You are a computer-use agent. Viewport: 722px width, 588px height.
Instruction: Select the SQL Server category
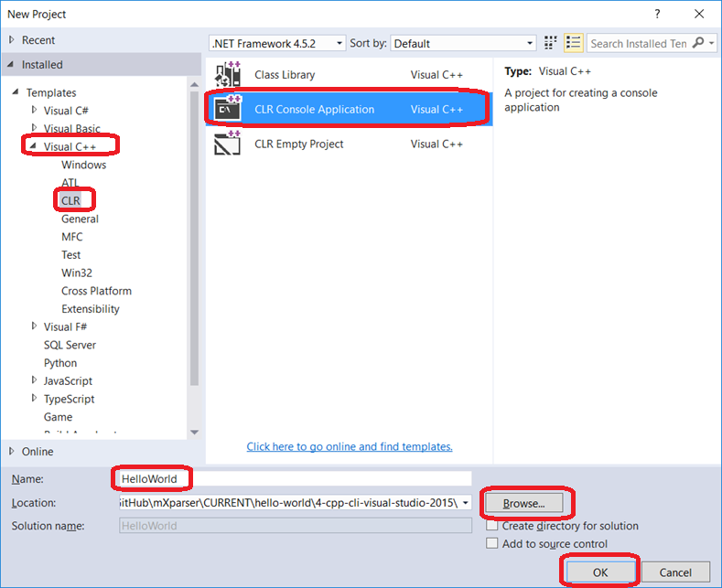pyautogui.click(x=70, y=345)
